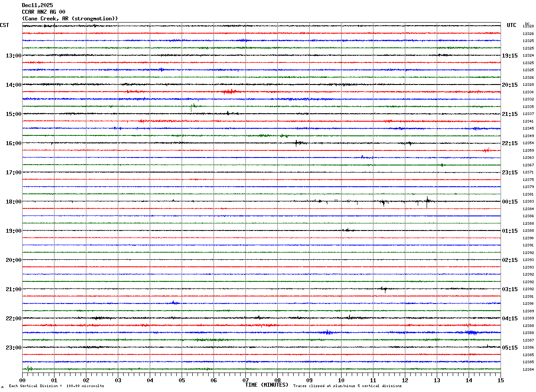Click the 03 minute axis tick label
536x392 pixels.
pos(118,380)
